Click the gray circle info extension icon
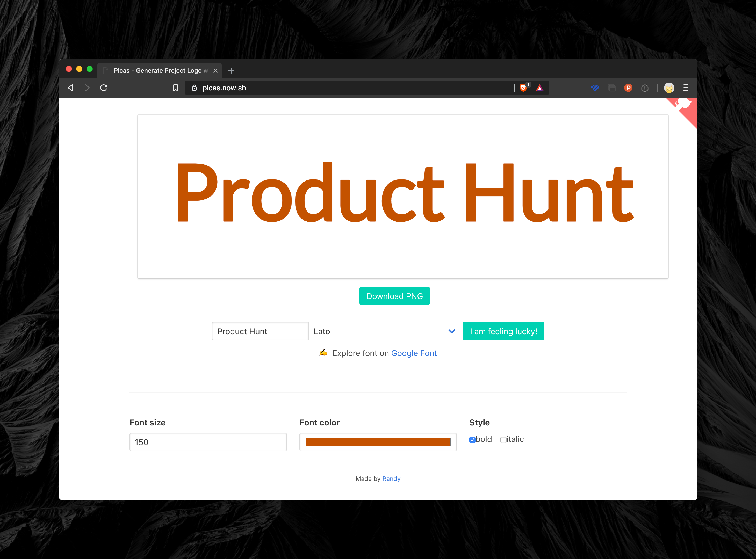Screen dimensions: 756x559 (x=645, y=88)
